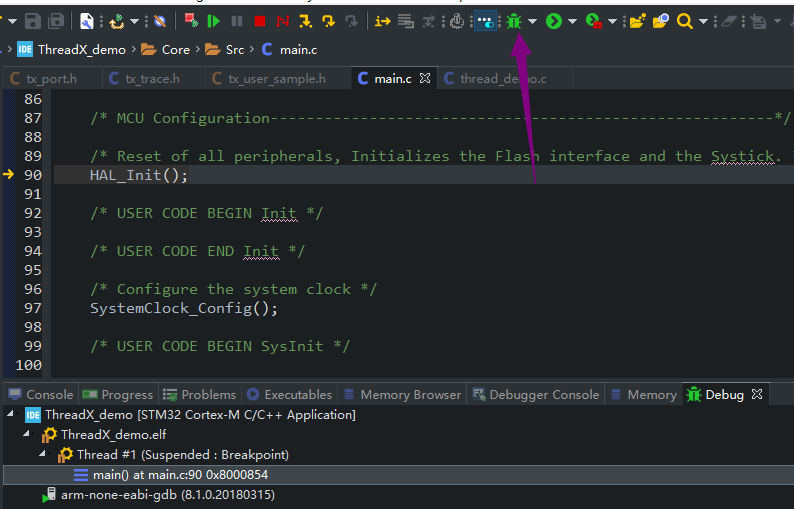Switch to the tx_user_sample.h editor tab
This screenshot has width=794, height=509.
pos(276,79)
